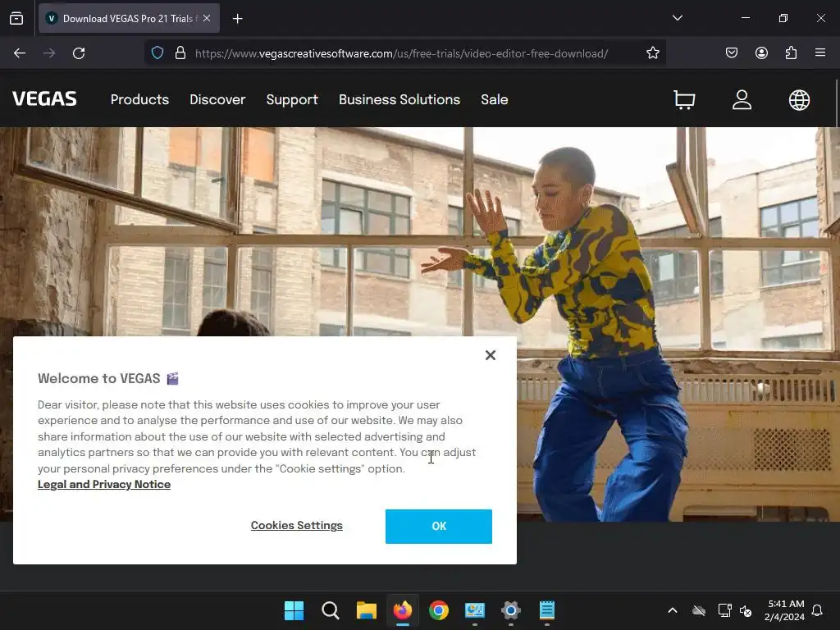Open the Settings gear in the taskbar
840x630 pixels.
[511, 610]
